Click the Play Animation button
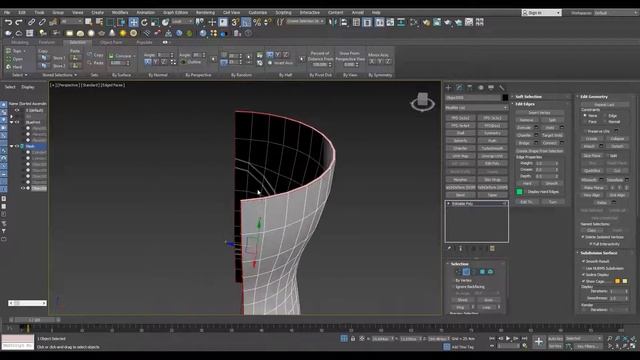The height and width of the screenshot is (360, 640). [x=508, y=338]
